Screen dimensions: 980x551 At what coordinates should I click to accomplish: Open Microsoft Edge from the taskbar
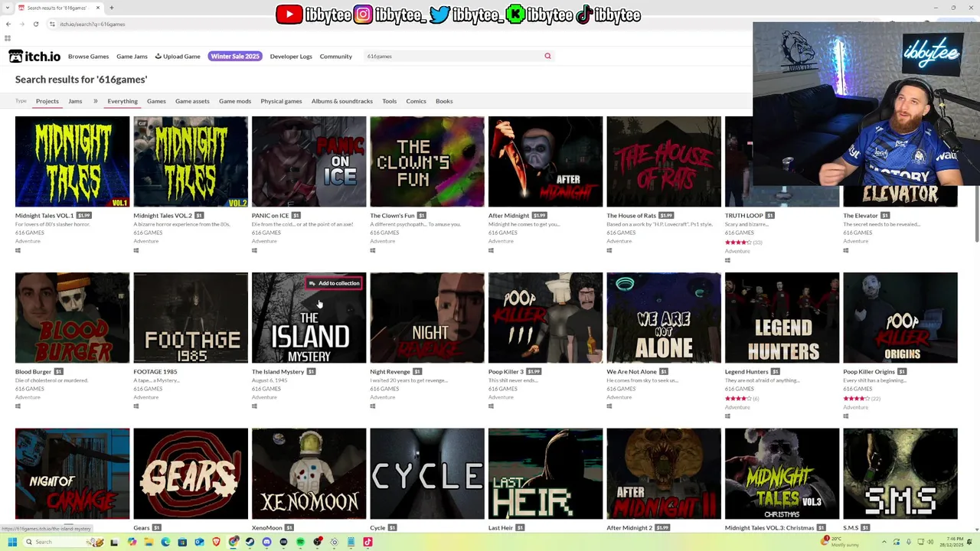point(165,542)
